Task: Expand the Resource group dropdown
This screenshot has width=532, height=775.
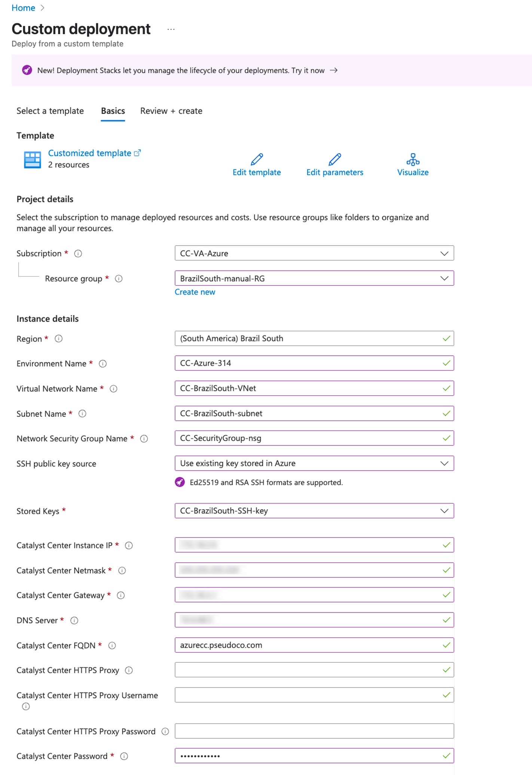Action: tap(444, 278)
